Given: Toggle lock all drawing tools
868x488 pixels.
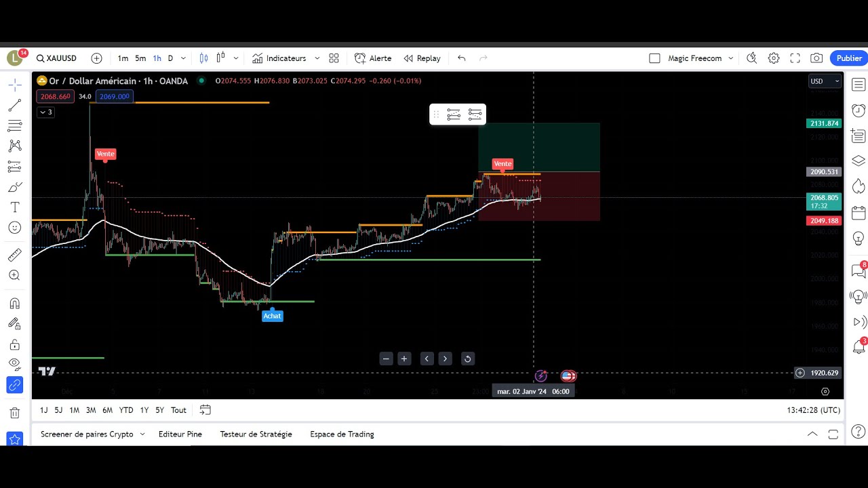Looking at the screenshot, I should pos(15,344).
